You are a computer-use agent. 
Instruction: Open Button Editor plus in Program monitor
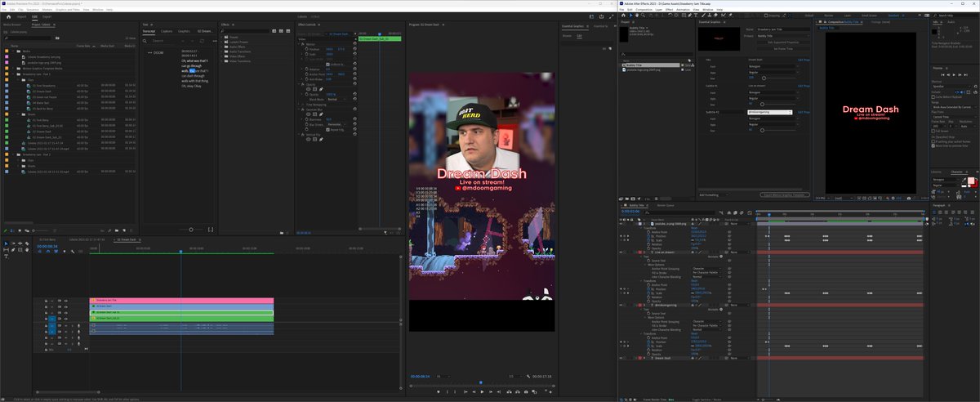point(550,392)
